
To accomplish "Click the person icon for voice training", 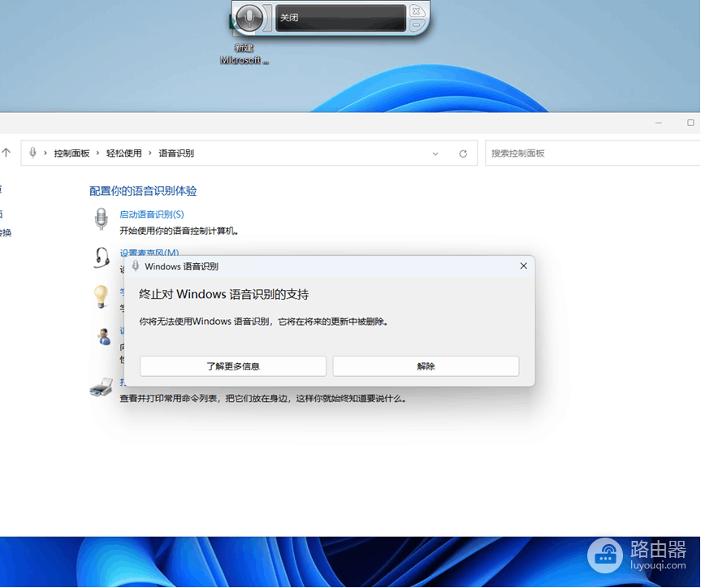I will [104, 336].
